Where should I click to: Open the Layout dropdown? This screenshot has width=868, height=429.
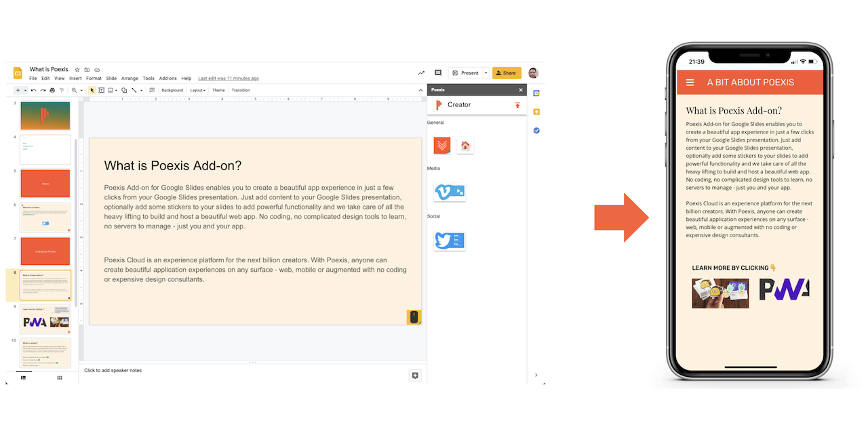coord(197,90)
